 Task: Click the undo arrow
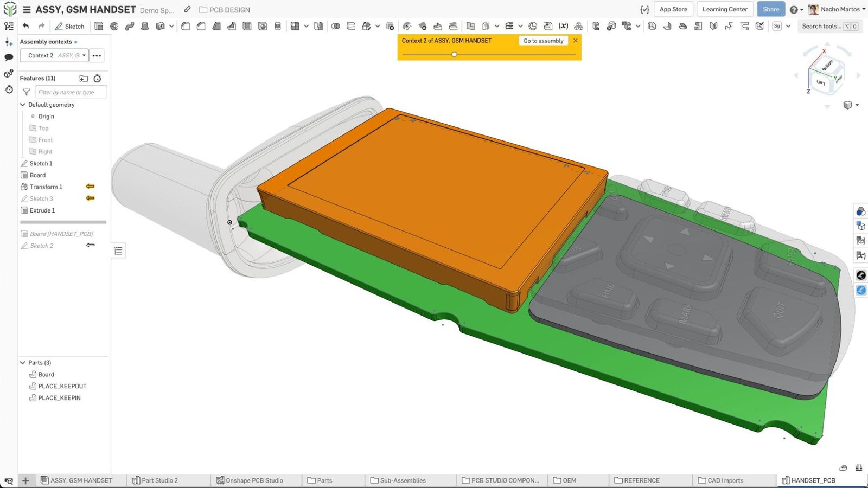click(x=26, y=26)
